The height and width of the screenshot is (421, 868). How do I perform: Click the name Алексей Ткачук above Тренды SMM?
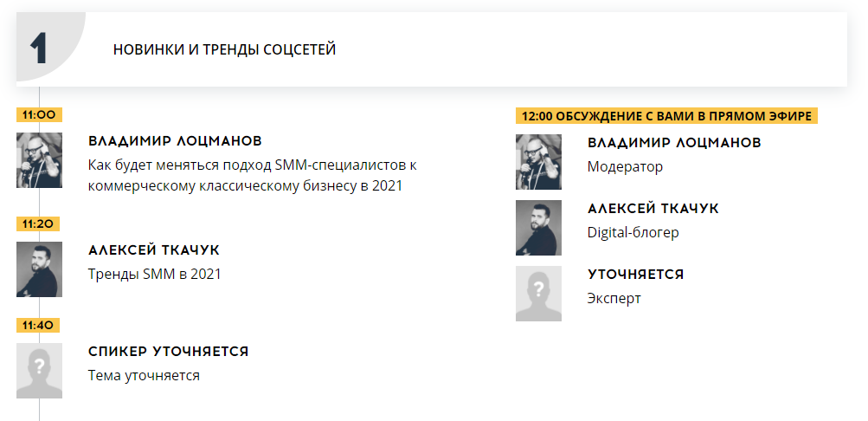pyautogui.click(x=154, y=249)
